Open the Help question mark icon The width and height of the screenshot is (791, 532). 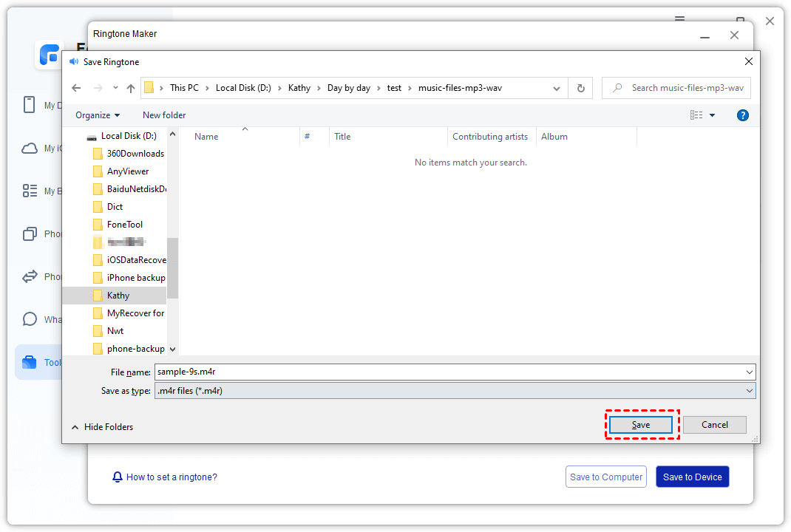(743, 115)
